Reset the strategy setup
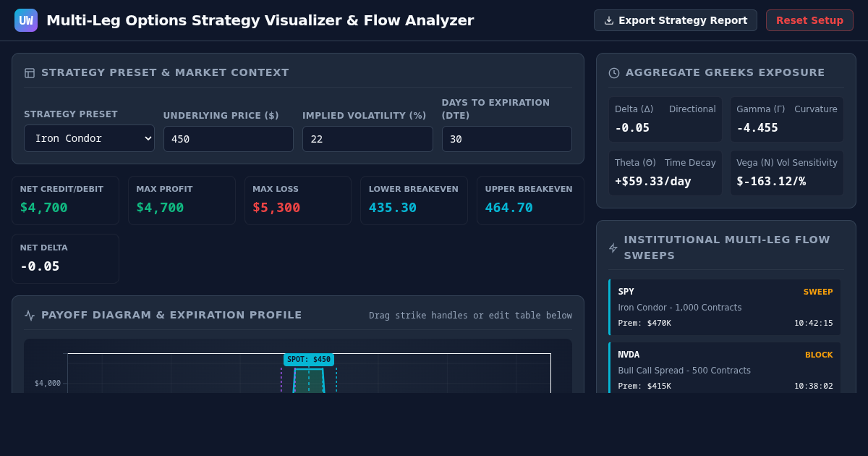This screenshot has width=868, height=456. (x=809, y=20)
